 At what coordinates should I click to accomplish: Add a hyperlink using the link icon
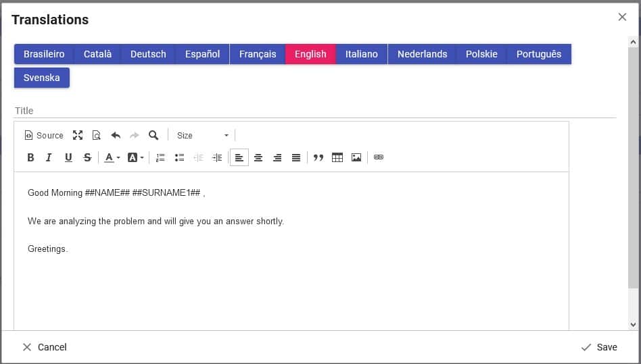pyautogui.click(x=379, y=157)
